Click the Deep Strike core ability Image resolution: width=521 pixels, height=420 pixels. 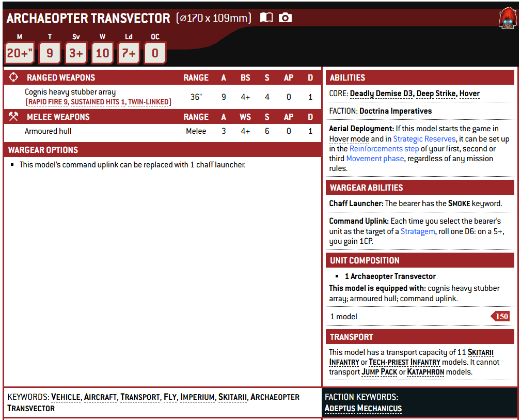[436, 94]
